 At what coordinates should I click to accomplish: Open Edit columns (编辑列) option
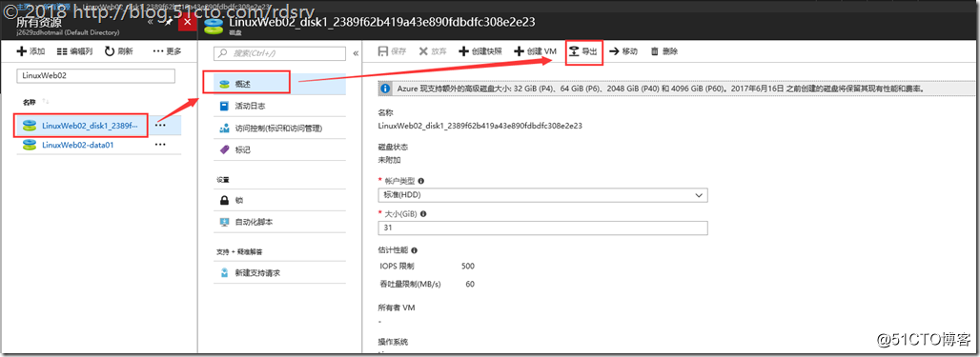click(x=74, y=51)
